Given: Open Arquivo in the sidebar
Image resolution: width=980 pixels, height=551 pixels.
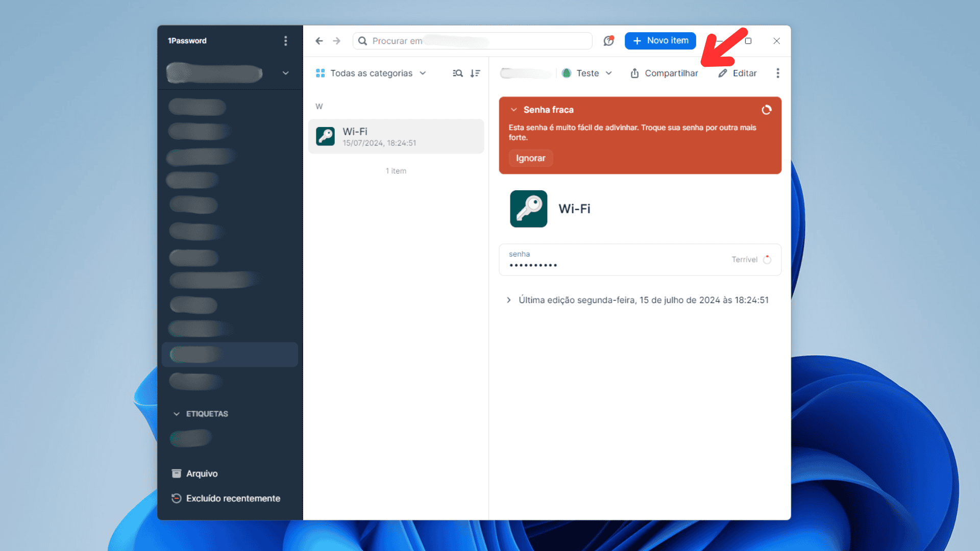Looking at the screenshot, I should pyautogui.click(x=194, y=473).
